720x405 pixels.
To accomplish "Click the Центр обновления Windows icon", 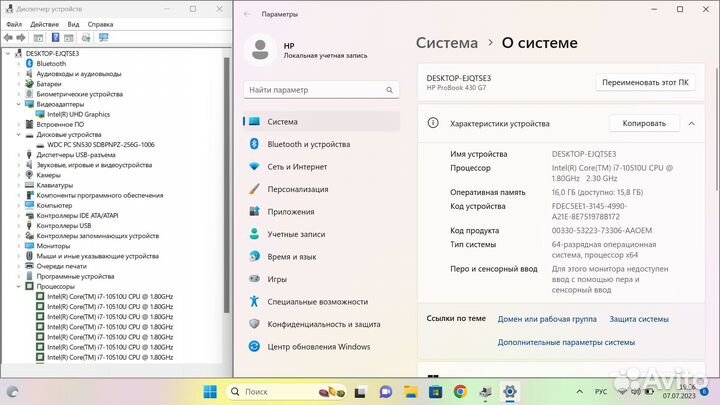I will point(254,346).
